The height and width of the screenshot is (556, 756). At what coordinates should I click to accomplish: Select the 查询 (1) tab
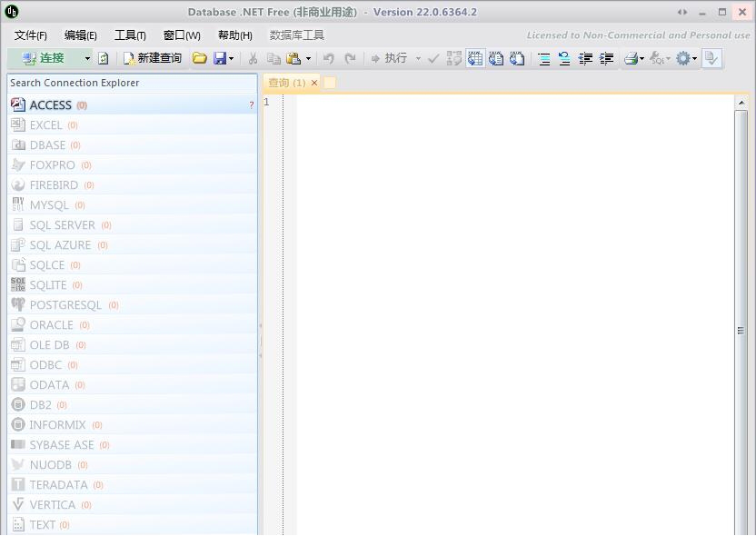coord(286,83)
